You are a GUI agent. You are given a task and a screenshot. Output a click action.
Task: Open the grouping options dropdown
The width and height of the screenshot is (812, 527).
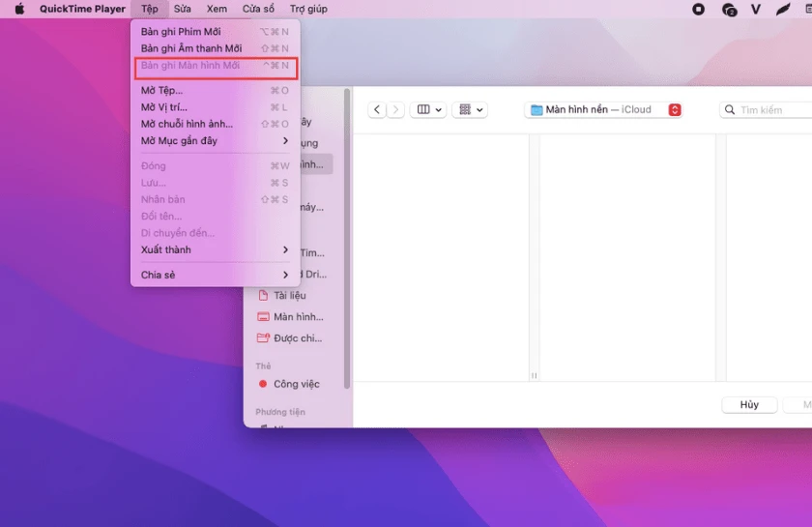point(470,109)
